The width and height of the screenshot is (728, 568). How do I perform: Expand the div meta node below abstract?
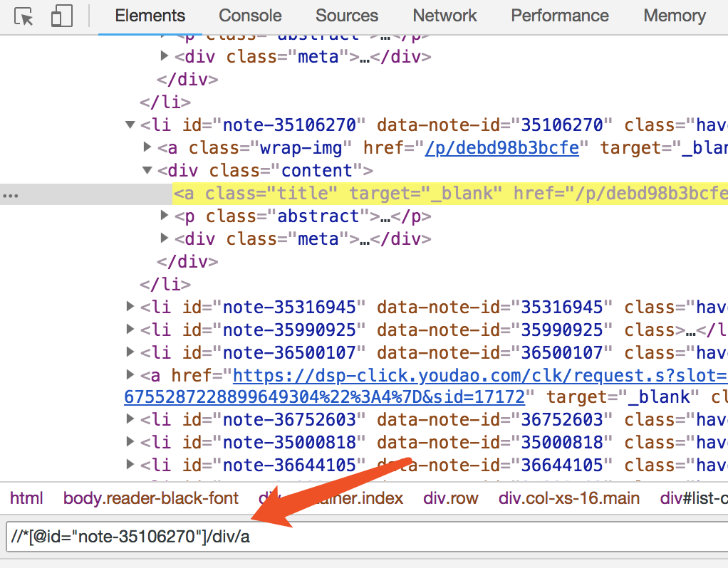coord(165,238)
